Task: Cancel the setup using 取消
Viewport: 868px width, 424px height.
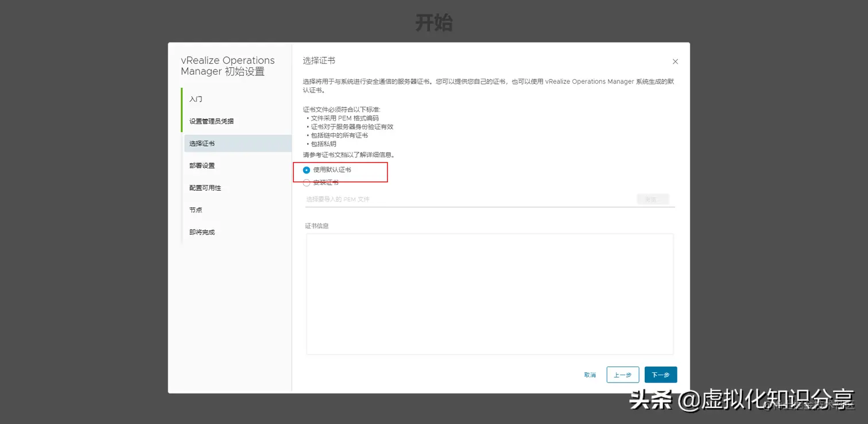Action: 590,374
